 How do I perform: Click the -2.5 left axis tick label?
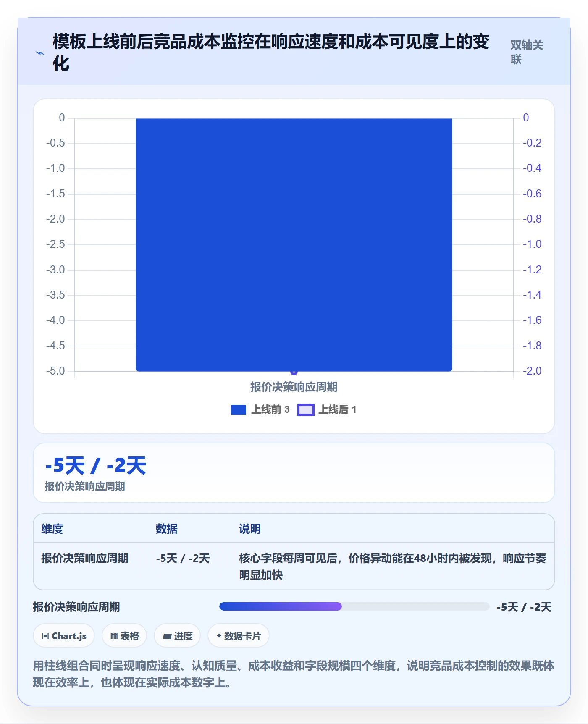click(55, 244)
